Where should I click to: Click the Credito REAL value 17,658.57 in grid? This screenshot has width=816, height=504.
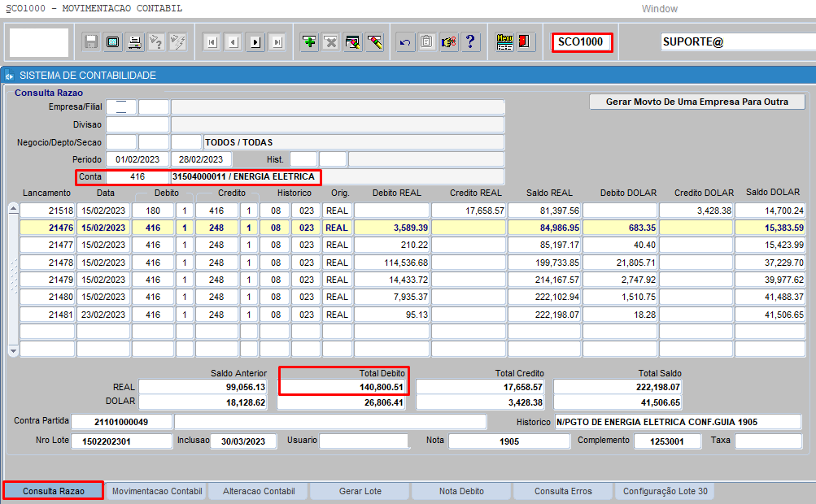pos(469,211)
